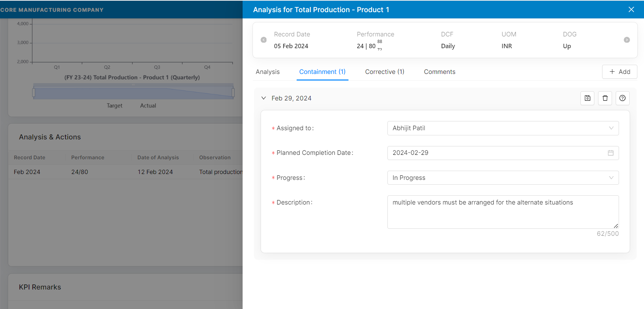The width and height of the screenshot is (644, 309).
Task: Switch to the Analysis tab
Action: [x=268, y=72]
